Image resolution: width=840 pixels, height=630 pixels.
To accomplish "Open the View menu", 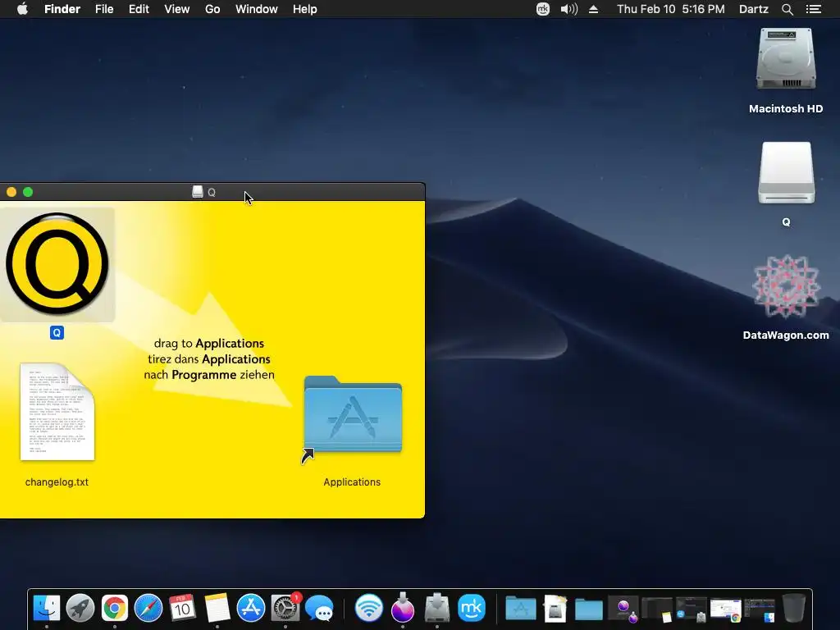I will click(177, 9).
